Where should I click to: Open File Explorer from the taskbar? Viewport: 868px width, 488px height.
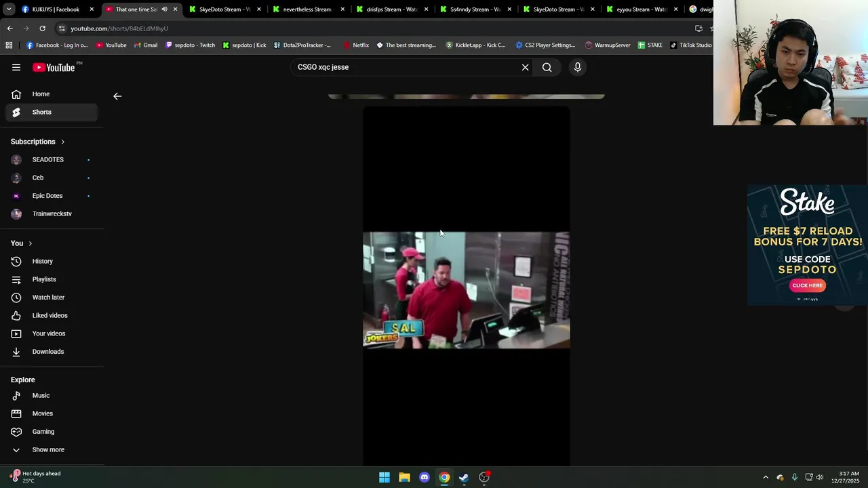click(x=404, y=477)
